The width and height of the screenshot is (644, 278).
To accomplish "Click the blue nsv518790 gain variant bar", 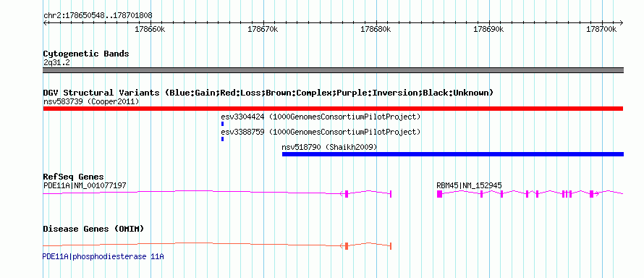I will (452, 154).
